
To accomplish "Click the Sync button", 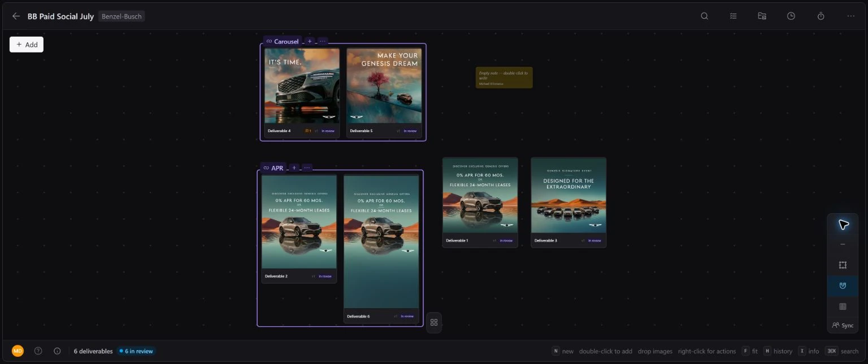I will 843,326.
